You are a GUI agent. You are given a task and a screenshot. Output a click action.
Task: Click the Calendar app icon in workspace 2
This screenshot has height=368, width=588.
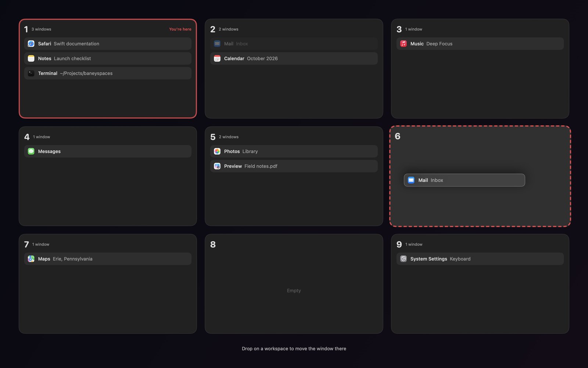217,59
